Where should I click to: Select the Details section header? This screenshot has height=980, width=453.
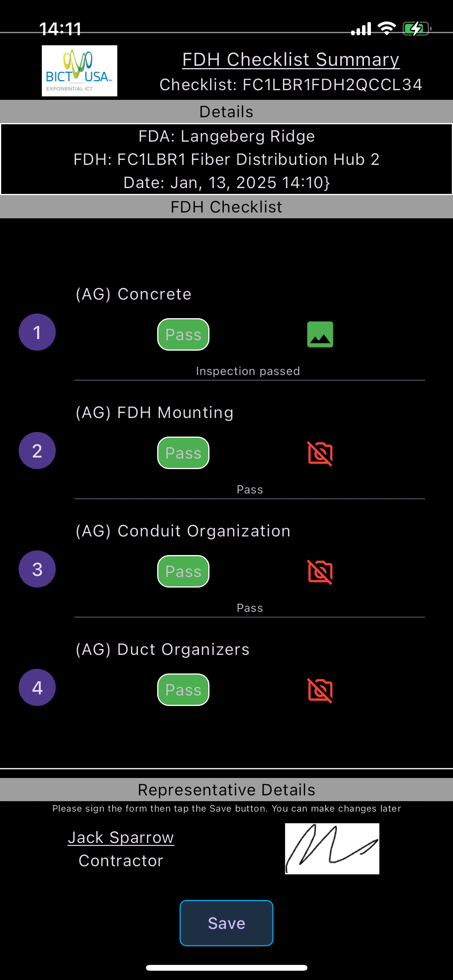[226, 111]
